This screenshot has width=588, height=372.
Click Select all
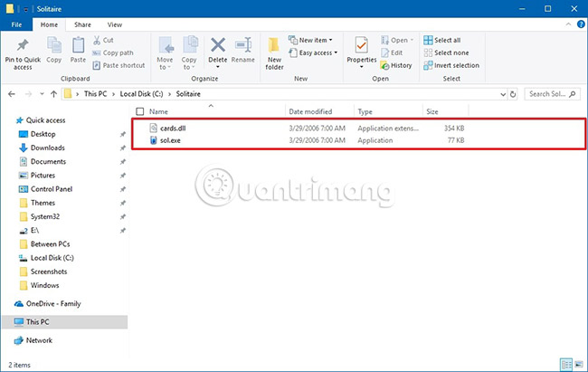(442, 40)
